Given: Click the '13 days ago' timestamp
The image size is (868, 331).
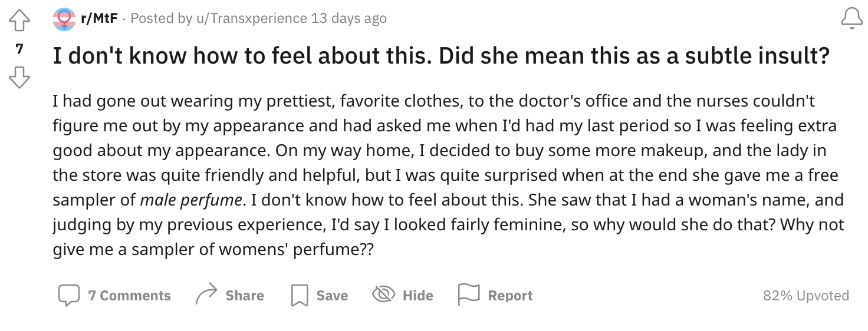Looking at the screenshot, I should click(349, 19).
